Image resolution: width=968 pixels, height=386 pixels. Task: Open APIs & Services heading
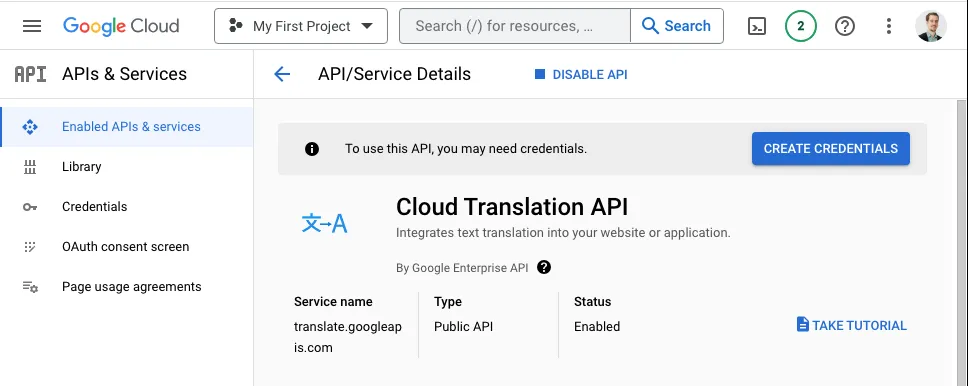point(124,74)
